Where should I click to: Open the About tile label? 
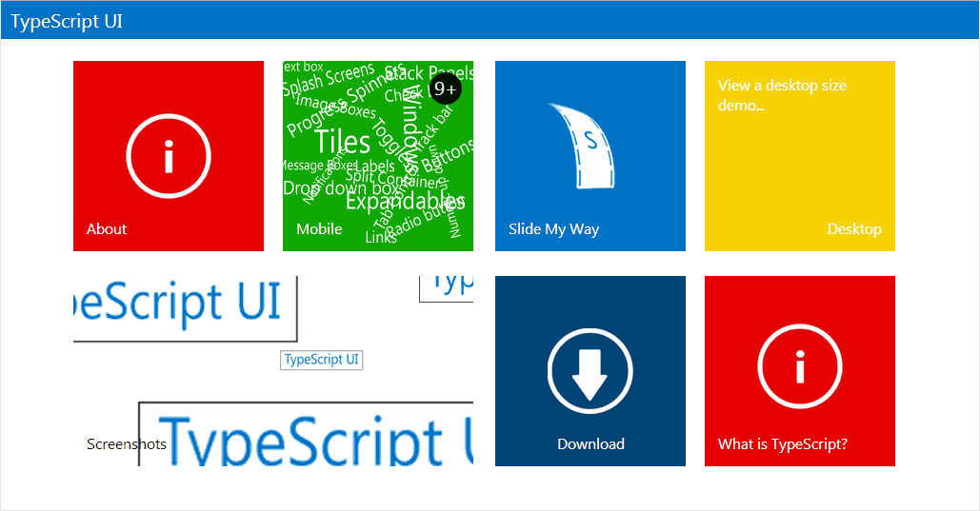point(107,229)
